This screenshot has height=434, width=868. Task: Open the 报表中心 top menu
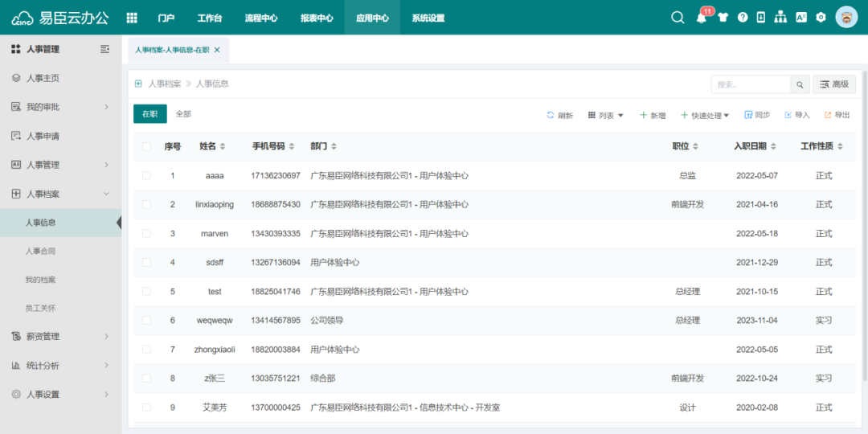317,18
